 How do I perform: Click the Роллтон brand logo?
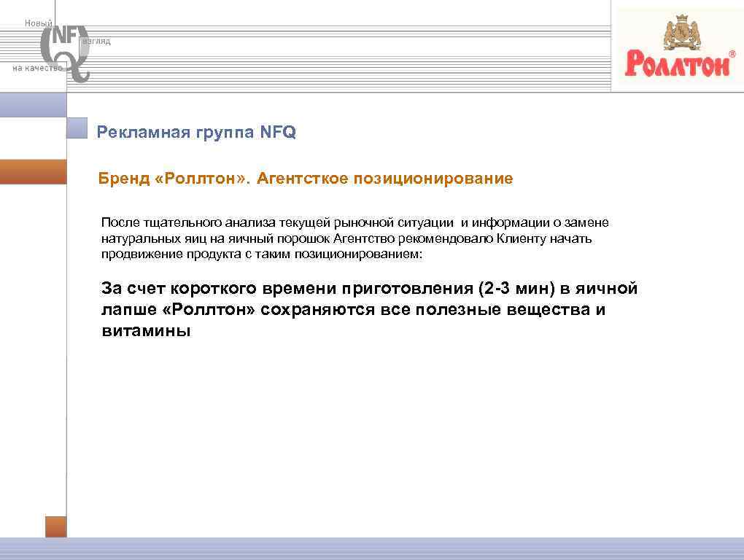(680, 46)
